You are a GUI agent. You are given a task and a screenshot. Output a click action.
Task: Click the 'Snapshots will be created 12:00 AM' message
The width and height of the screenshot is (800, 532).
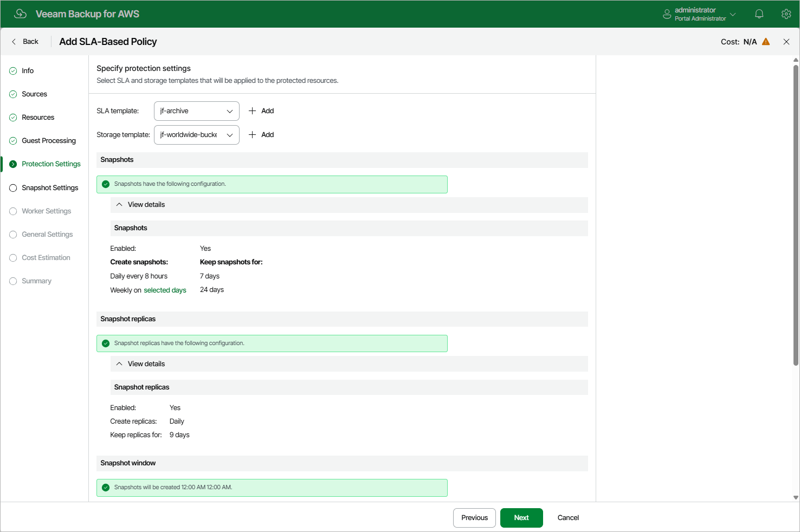tap(173, 488)
